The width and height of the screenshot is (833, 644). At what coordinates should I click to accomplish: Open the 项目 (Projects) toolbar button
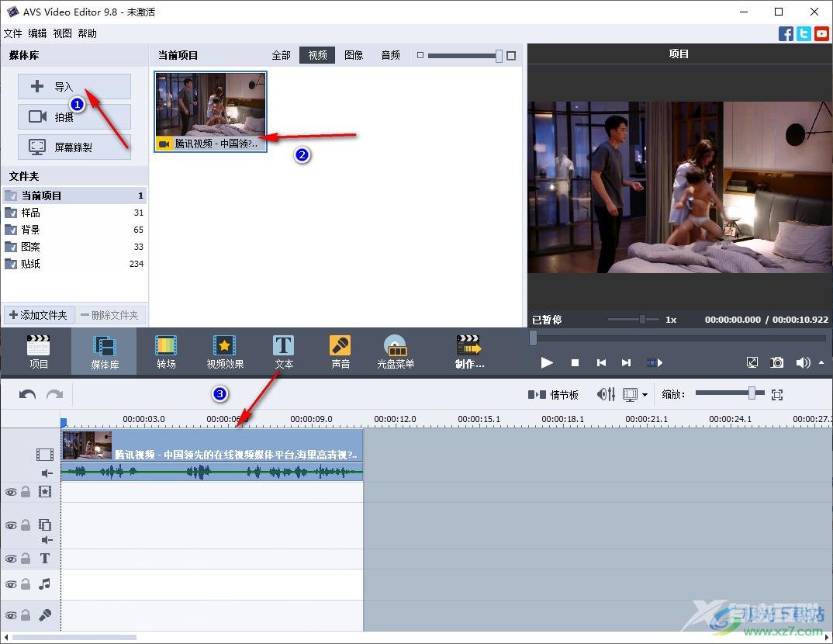pos(38,351)
